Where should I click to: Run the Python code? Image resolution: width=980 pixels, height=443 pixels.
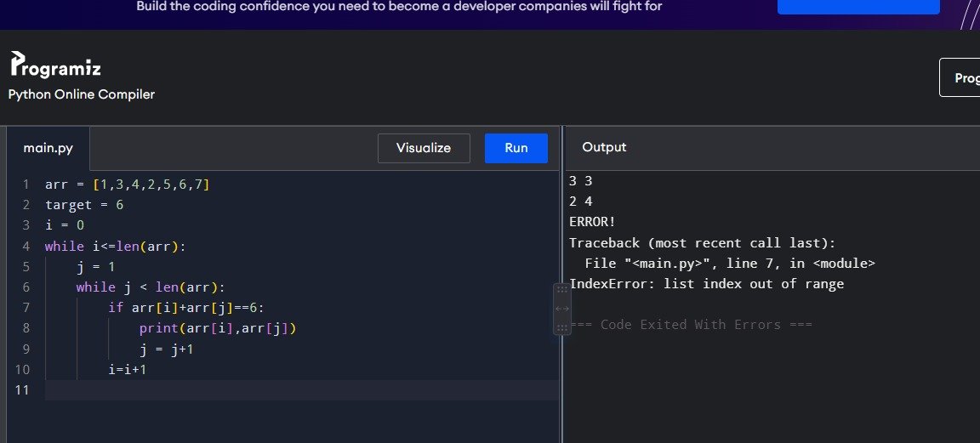coord(516,148)
